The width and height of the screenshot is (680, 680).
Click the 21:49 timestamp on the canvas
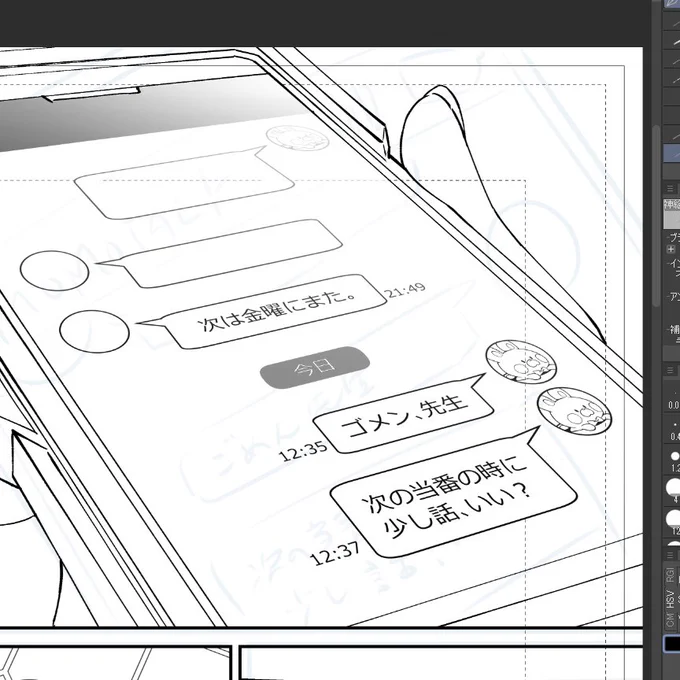click(x=406, y=290)
